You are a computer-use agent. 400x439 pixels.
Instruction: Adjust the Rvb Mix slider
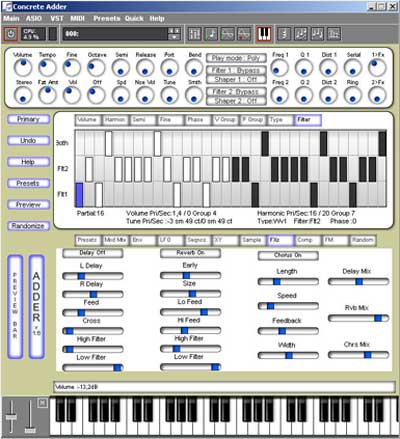pyautogui.click(x=358, y=318)
